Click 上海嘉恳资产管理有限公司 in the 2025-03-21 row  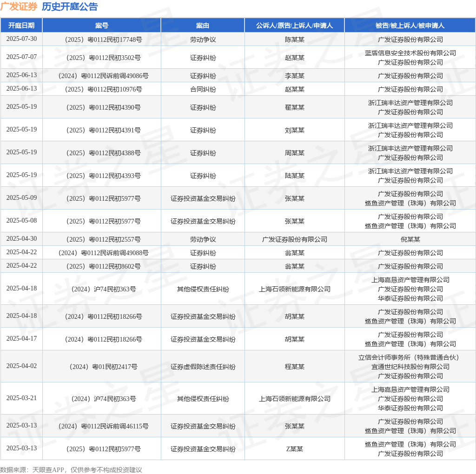[410, 389]
